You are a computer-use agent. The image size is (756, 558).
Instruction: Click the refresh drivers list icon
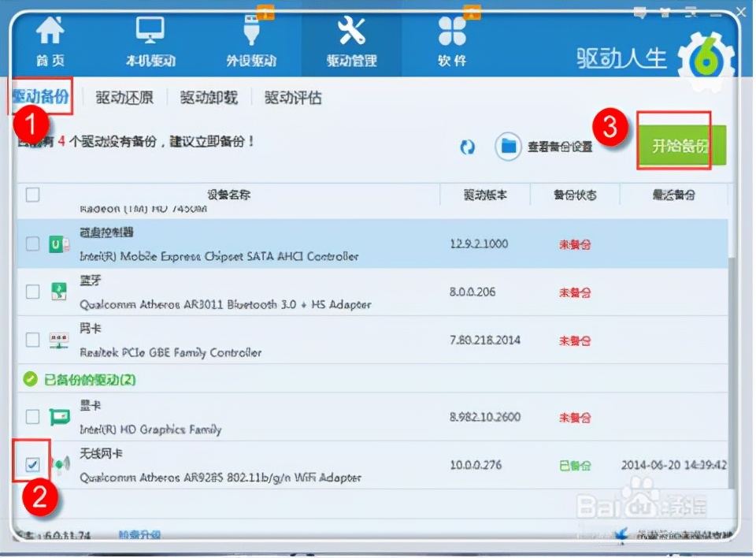coord(468,147)
